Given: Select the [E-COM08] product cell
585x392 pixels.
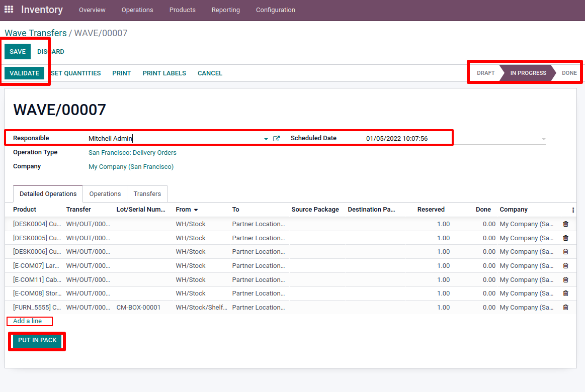Looking at the screenshot, I should [x=37, y=293].
